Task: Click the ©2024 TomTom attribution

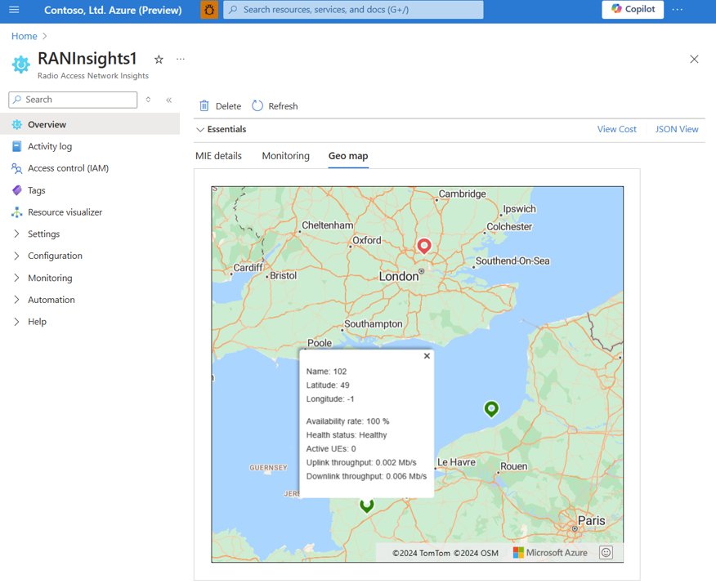Action: pyautogui.click(x=421, y=553)
